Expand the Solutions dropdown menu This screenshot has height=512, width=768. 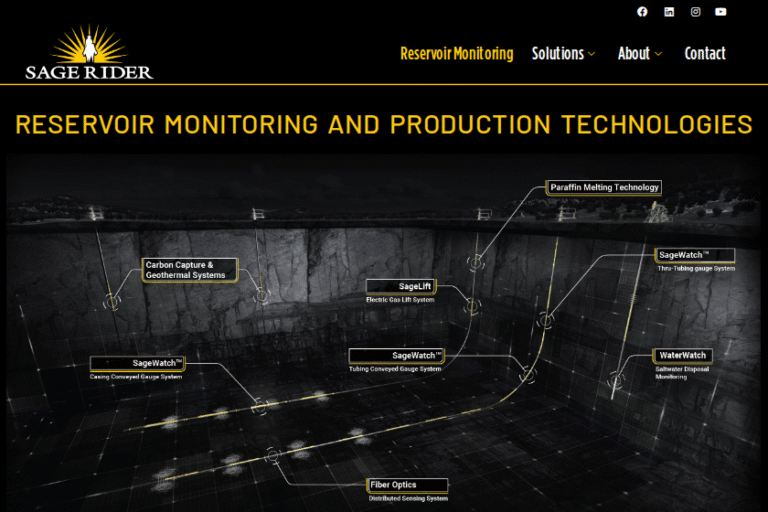[x=563, y=54]
